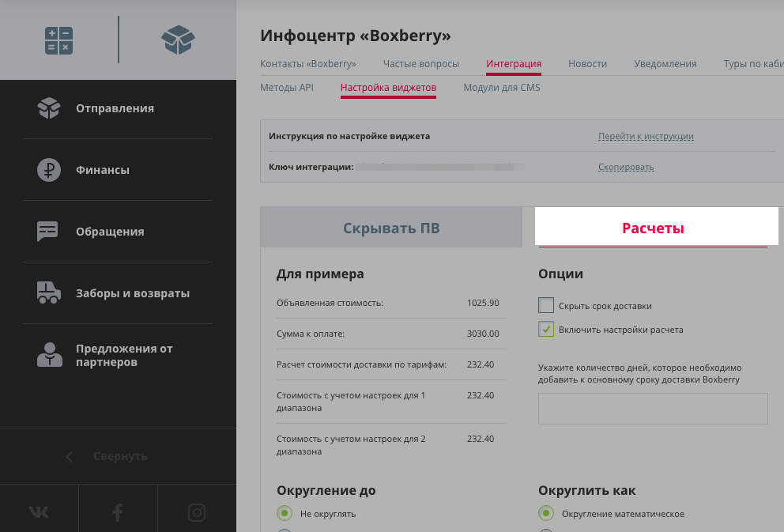This screenshot has width=784, height=532.
Task: Uncheck Включить настройки расчета checkbox
Action: (546, 329)
